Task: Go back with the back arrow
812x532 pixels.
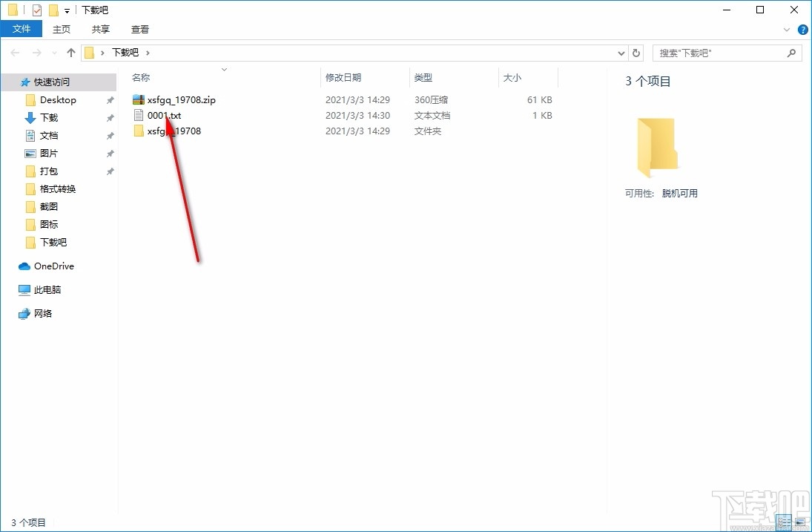Action: point(15,53)
